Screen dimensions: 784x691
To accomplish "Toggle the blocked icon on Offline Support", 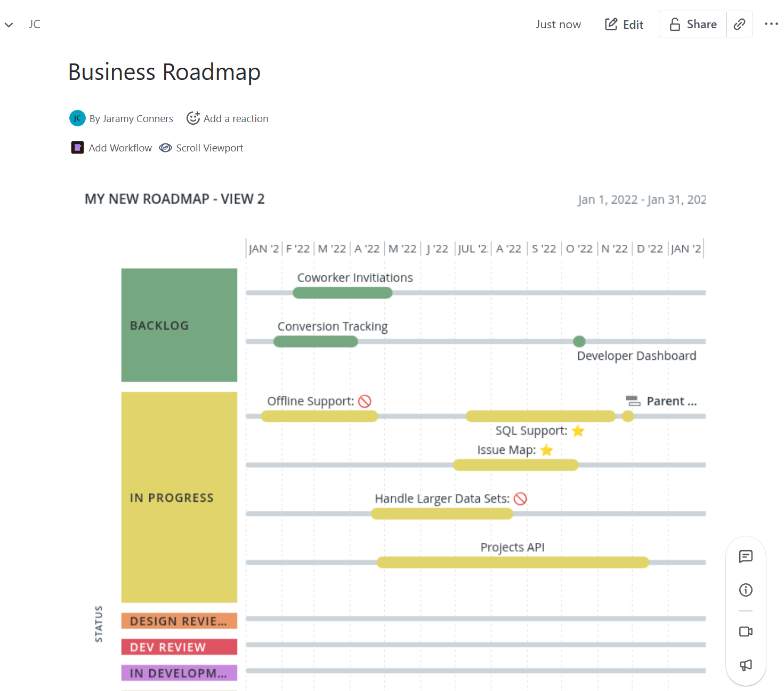I will [365, 401].
